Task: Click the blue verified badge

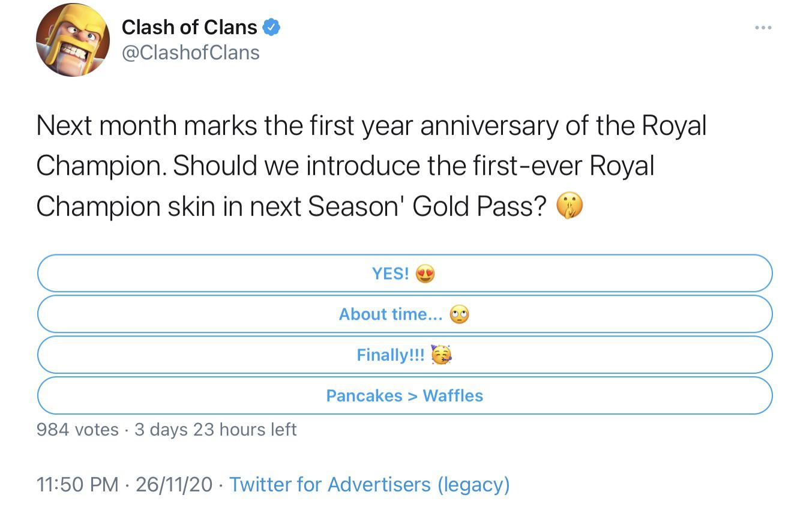Action: tap(271, 27)
